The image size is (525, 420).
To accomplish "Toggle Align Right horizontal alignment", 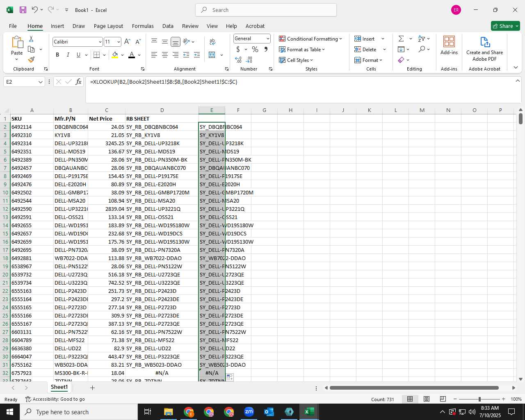I will tap(176, 55).
